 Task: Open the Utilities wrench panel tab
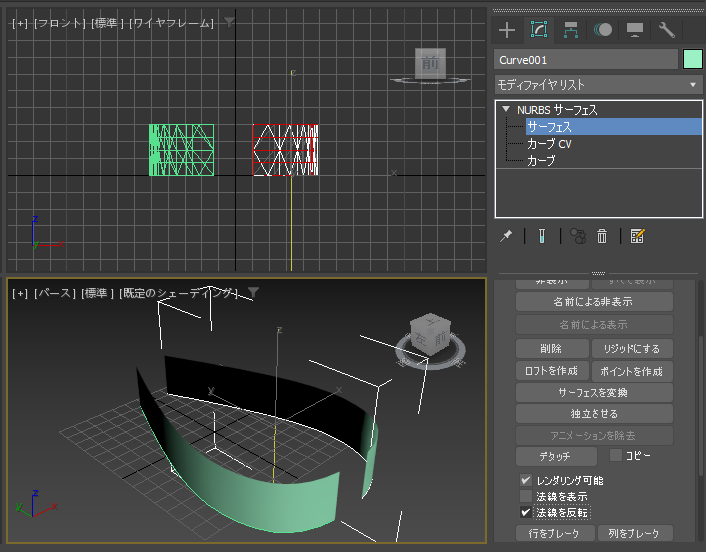667,30
